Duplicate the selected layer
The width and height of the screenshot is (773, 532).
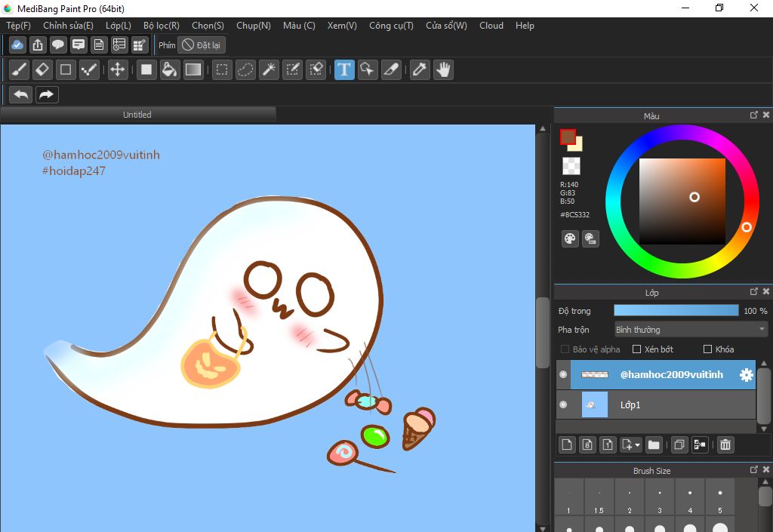(x=679, y=444)
